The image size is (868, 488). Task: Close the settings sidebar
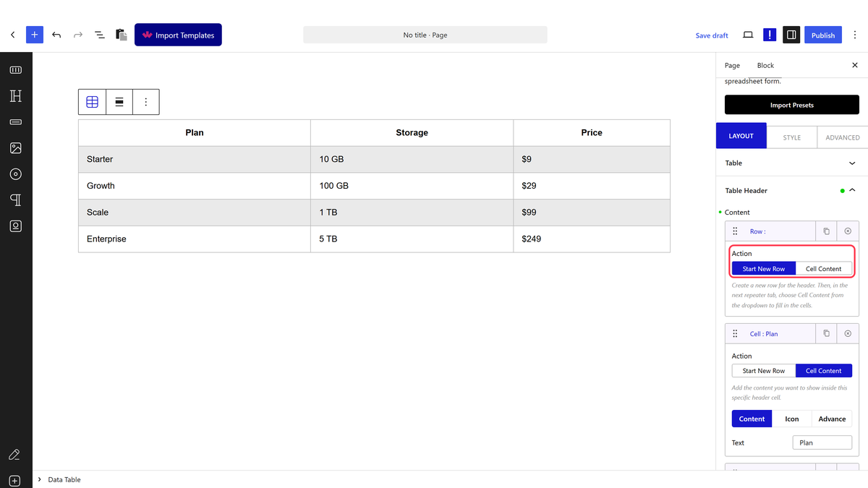point(855,65)
